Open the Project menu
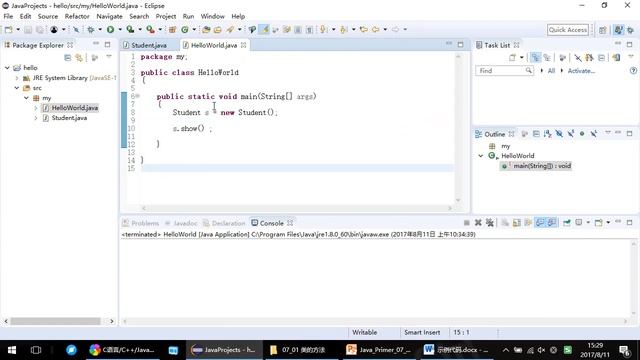640x360 pixels. pos(166,16)
